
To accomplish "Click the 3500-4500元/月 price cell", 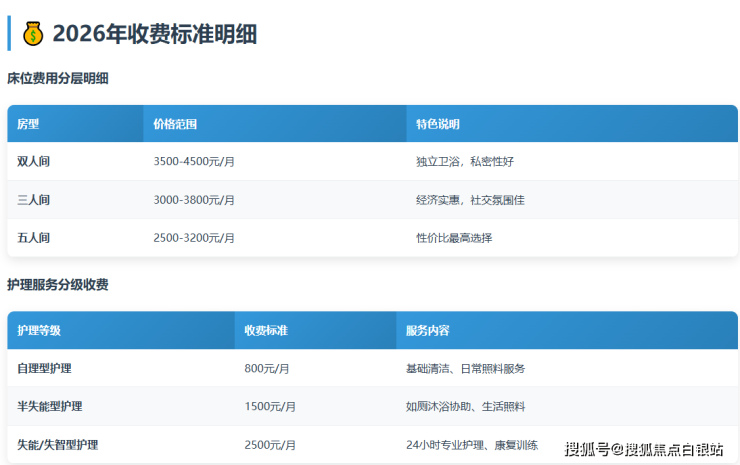I will [195, 161].
